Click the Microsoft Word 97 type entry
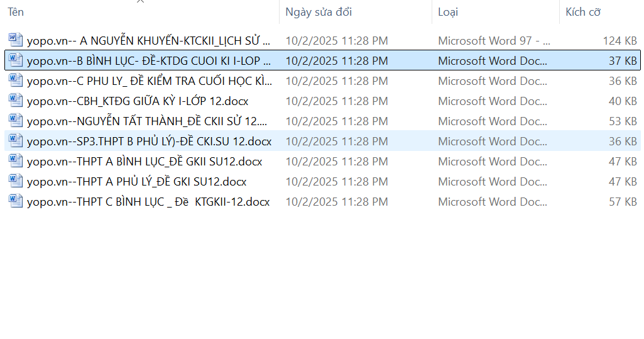The image size is (644, 339). pyautogui.click(x=494, y=41)
